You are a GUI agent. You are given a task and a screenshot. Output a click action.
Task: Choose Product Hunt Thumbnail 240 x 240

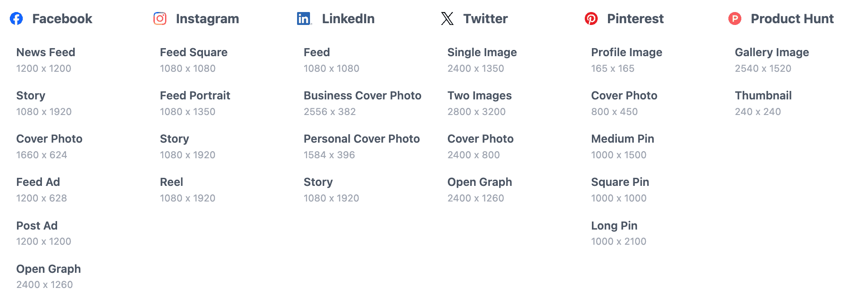pos(763,103)
